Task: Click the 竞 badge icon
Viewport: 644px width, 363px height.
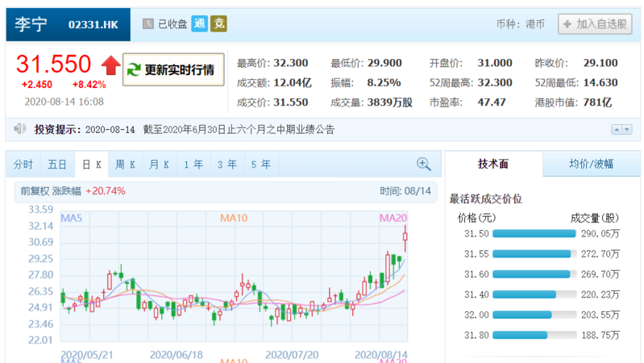Action: click(x=218, y=24)
